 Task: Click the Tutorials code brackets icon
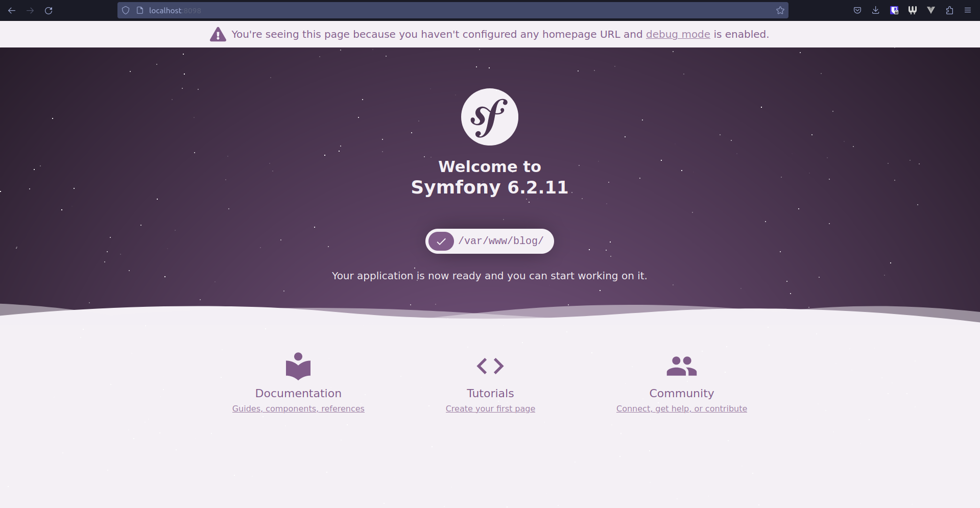pos(490,366)
